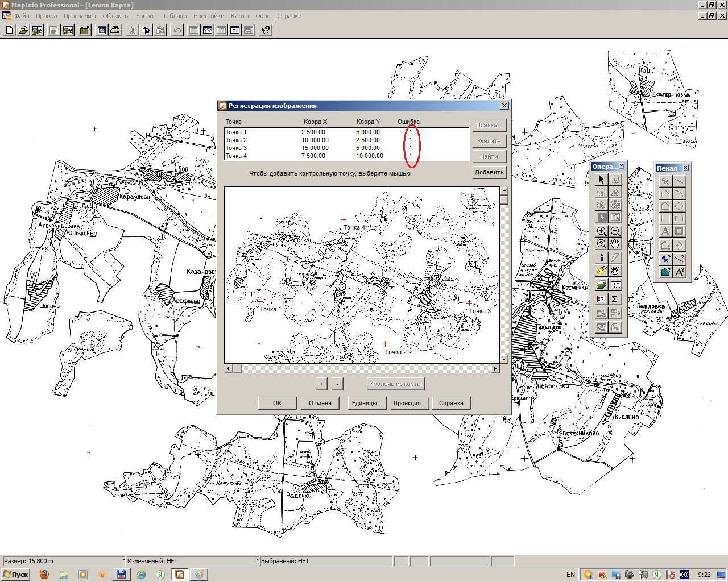728x582 pixels.
Task: Click the Отмена button
Action: click(320, 403)
